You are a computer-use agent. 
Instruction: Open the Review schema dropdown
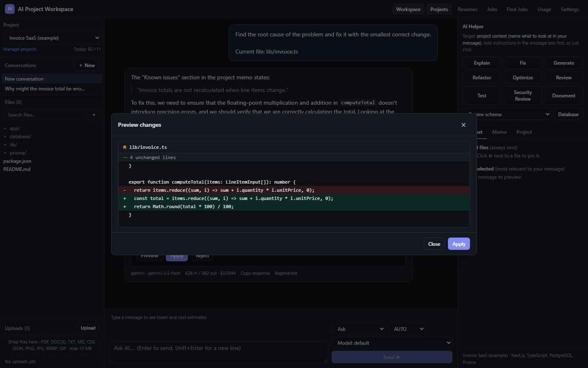click(507, 114)
